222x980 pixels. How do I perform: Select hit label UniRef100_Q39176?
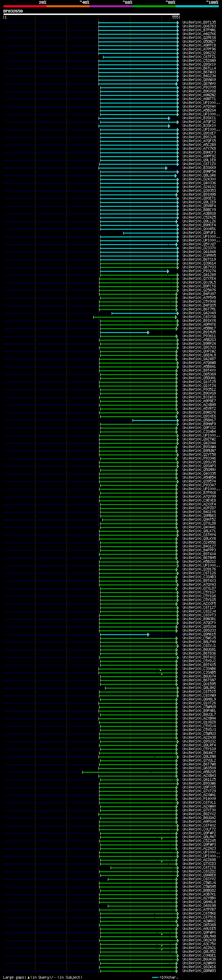click(199, 569)
